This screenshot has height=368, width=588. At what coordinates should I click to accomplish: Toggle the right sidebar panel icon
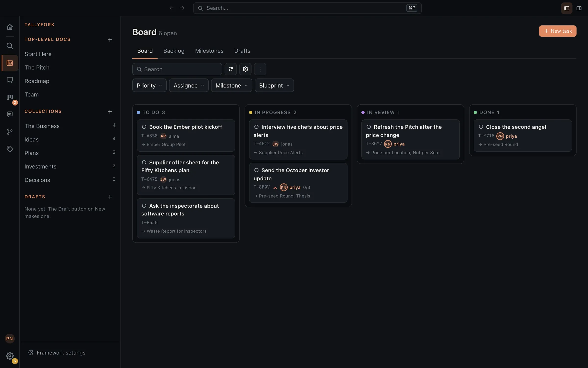point(579,8)
